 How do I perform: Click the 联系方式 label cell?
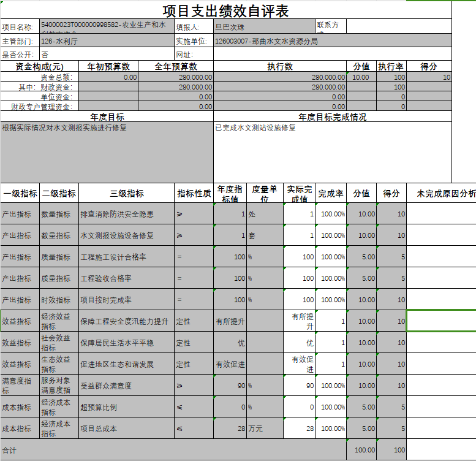click(x=331, y=26)
